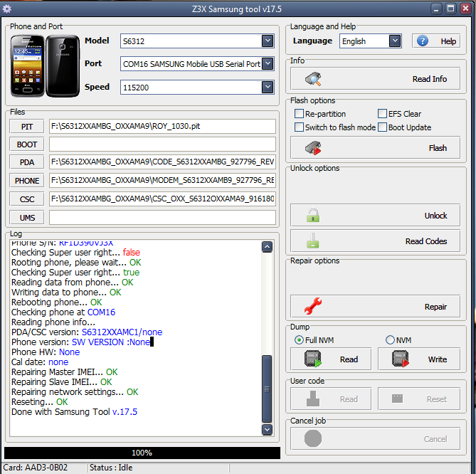Click 'Cal date: none' log line
The width and height of the screenshot is (476, 474).
point(40,362)
